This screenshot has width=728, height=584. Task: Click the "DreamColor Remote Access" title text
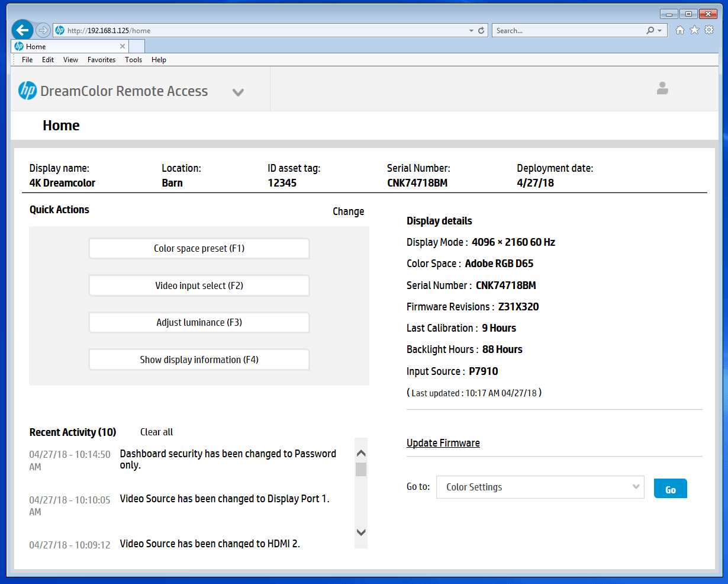coord(124,91)
